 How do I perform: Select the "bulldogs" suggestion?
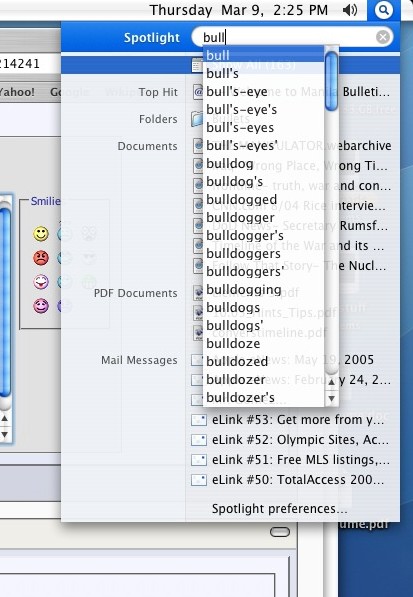tap(263, 308)
